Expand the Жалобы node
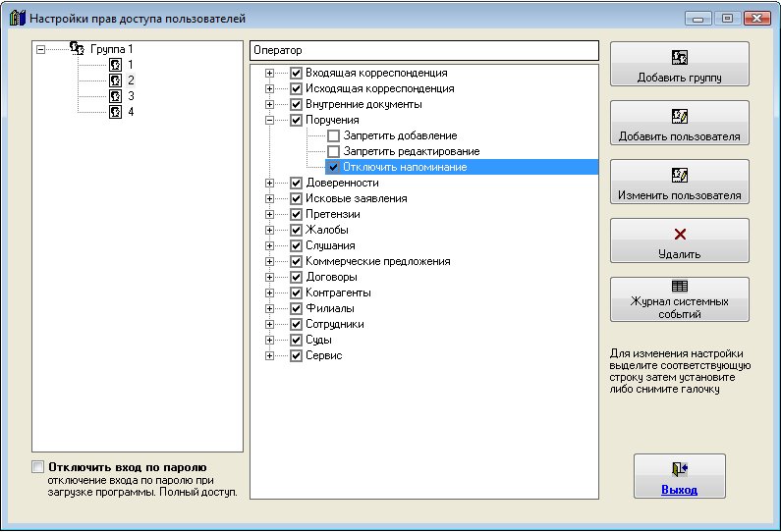The height and width of the screenshot is (532, 781). click(269, 231)
